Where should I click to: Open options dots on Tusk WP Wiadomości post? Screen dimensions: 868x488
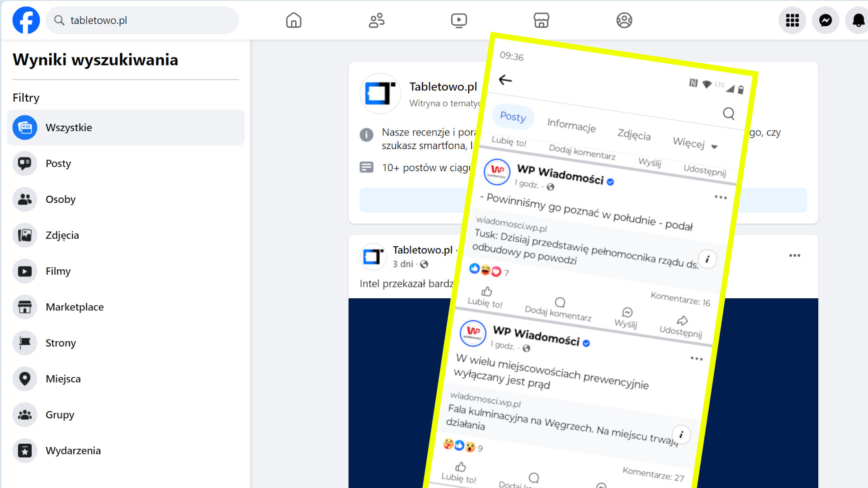[721, 197]
